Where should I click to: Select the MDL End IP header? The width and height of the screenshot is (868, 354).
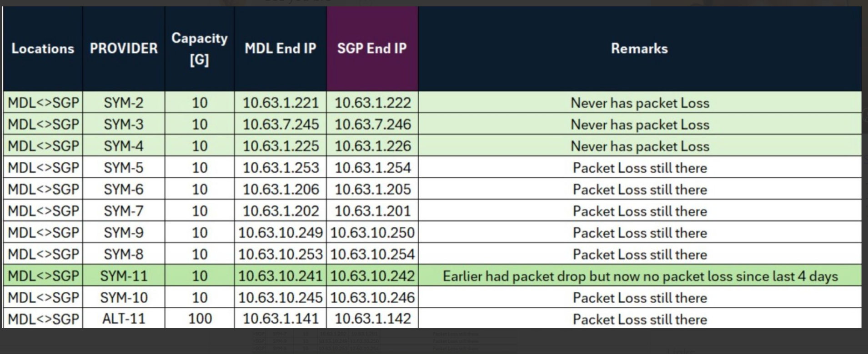(x=281, y=49)
